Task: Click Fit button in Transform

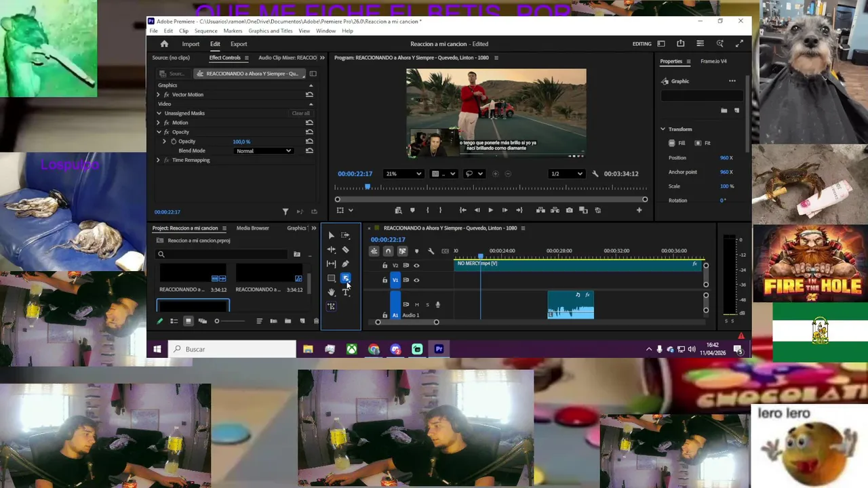Action: click(703, 143)
